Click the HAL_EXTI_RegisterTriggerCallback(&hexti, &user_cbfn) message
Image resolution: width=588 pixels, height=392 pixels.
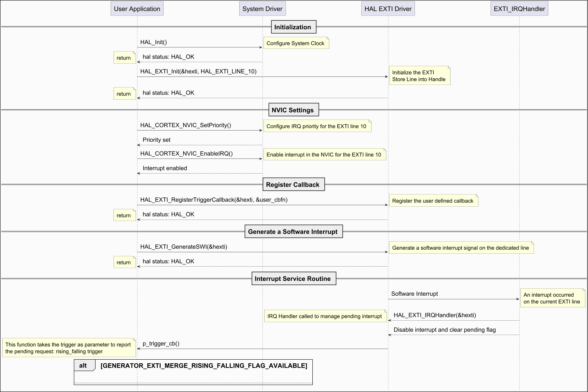(214, 200)
